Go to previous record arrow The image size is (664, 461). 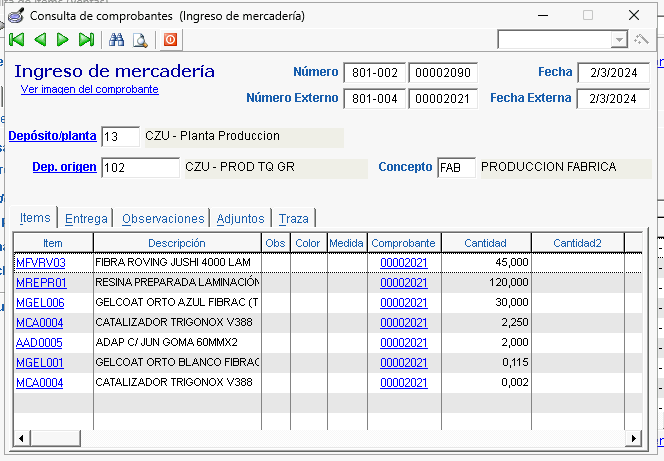pos(40,40)
